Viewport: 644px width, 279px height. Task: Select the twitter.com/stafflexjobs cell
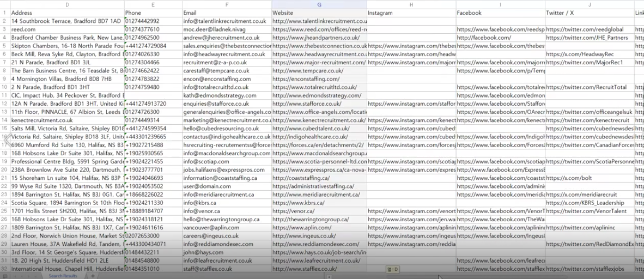click(590, 269)
